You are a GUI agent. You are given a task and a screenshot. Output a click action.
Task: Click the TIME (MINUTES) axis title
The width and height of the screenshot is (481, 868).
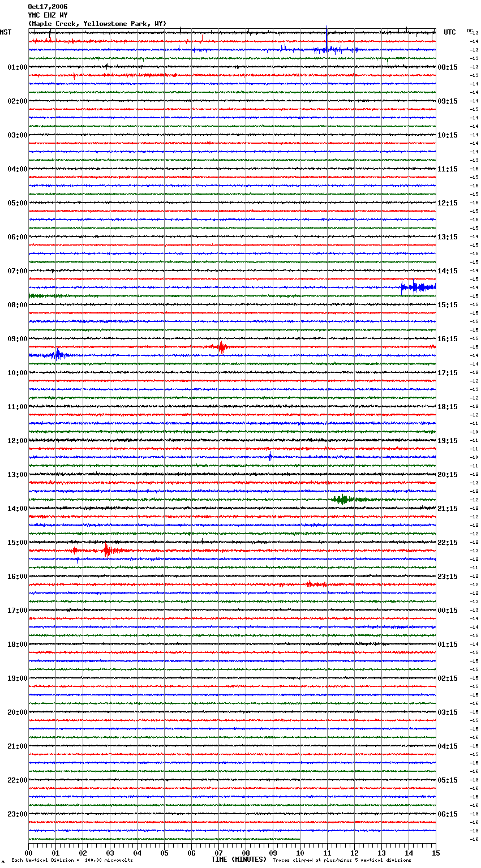239,860
